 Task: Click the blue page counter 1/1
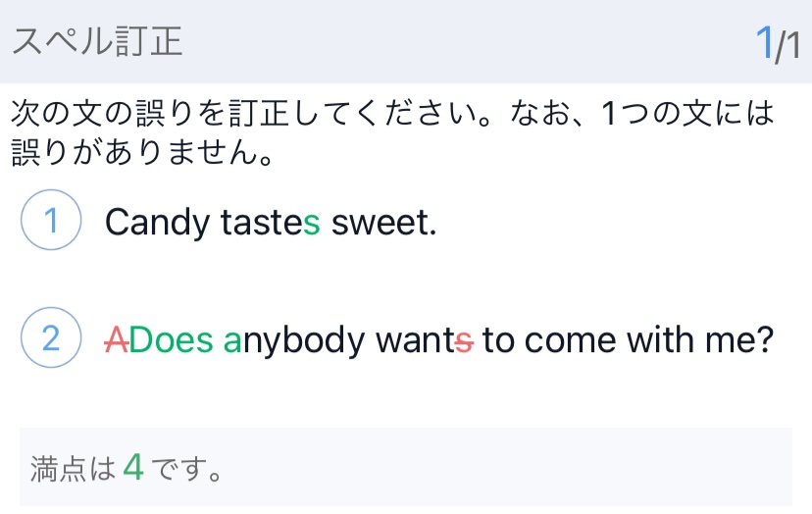[x=777, y=43]
